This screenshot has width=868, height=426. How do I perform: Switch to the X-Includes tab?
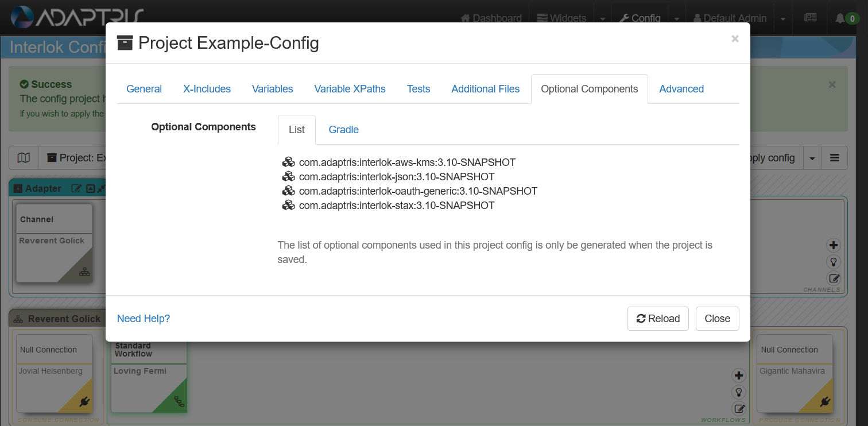click(207, 89)
